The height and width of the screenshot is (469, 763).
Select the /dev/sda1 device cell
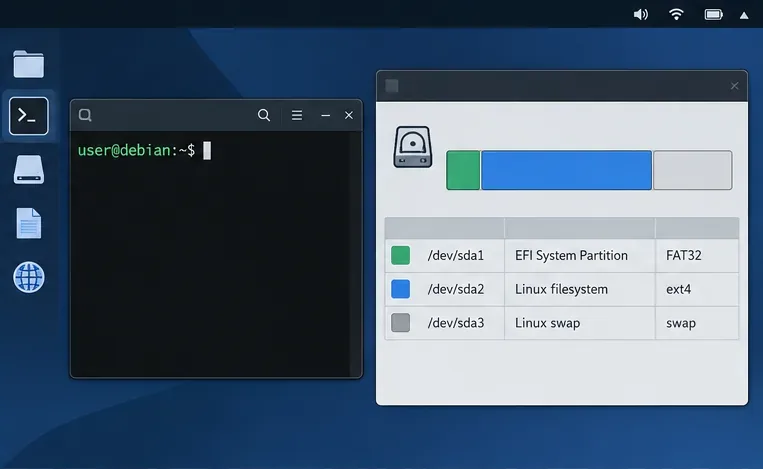[445, 255]
